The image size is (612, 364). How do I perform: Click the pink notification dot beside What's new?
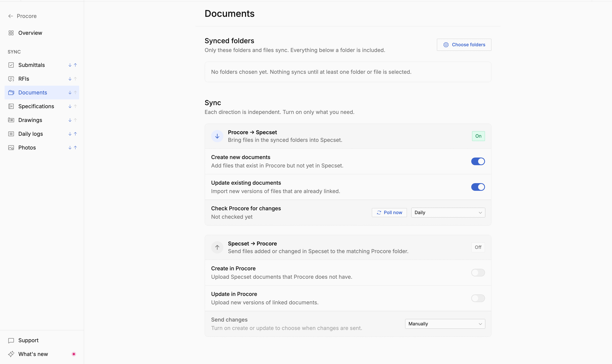coord(74,354)
